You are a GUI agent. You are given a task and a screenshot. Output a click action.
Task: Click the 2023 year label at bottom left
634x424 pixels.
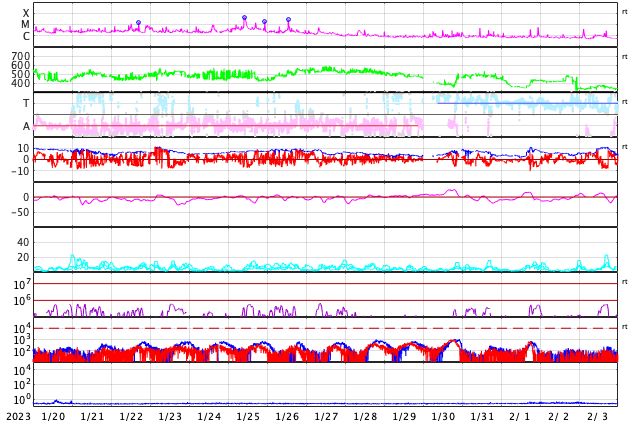[18, 417]
